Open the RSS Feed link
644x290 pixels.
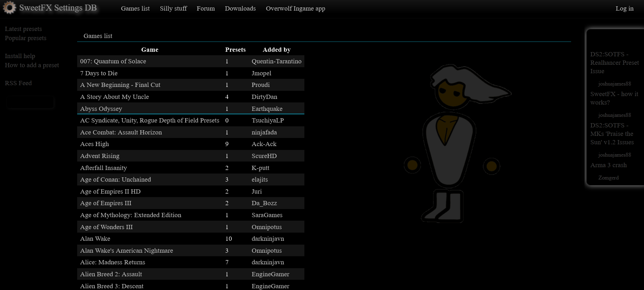(18, 83)
